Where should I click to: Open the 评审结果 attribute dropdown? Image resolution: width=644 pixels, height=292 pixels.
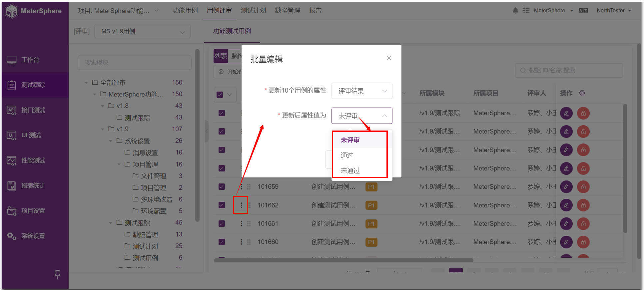pyautogui.click(x=362, y=91)
